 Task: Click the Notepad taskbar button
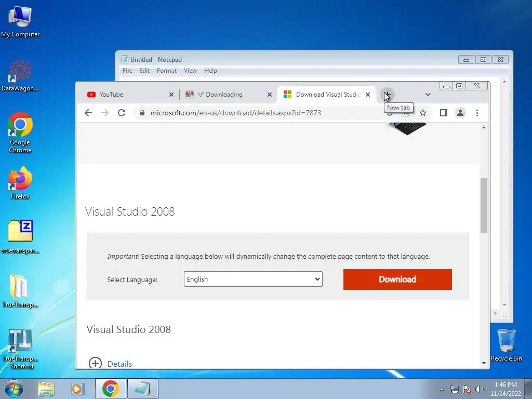(142, 389)
